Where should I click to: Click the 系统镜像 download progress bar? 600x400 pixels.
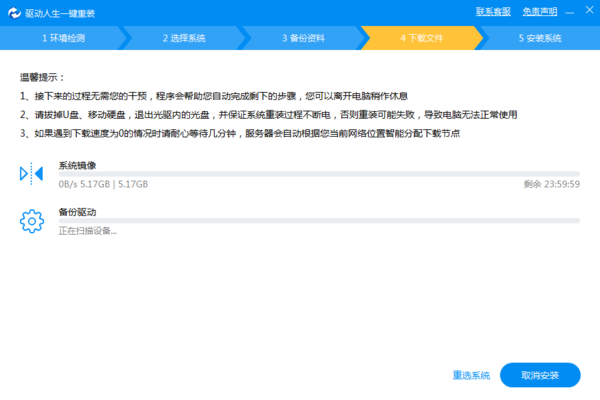coord(318,174)
